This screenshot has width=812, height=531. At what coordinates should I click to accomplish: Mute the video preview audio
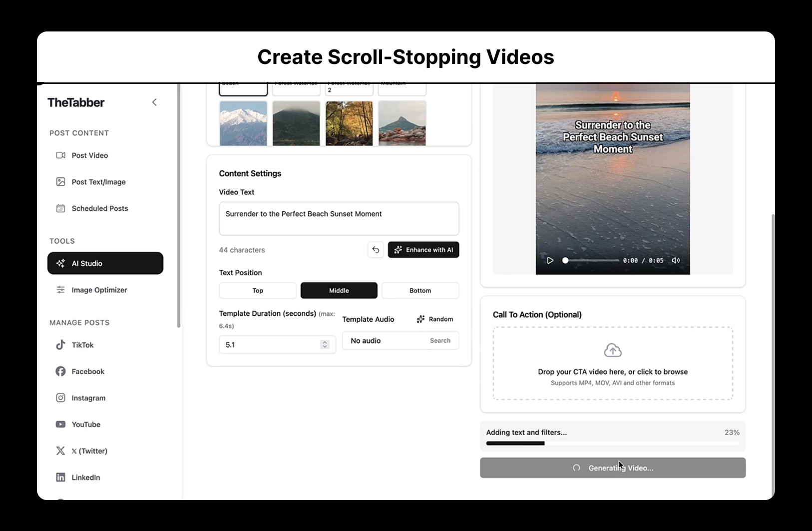[x=676, y=260]
